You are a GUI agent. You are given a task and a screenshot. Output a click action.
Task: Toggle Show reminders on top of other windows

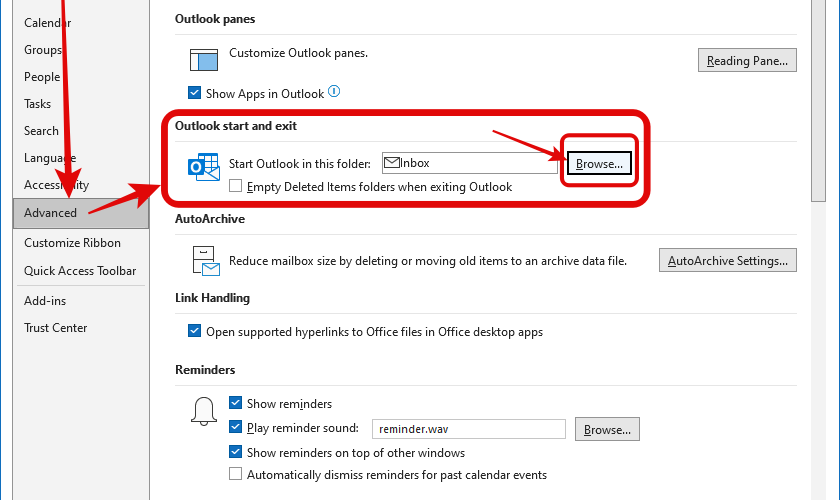pyautogui.click(x=235, y=452)
